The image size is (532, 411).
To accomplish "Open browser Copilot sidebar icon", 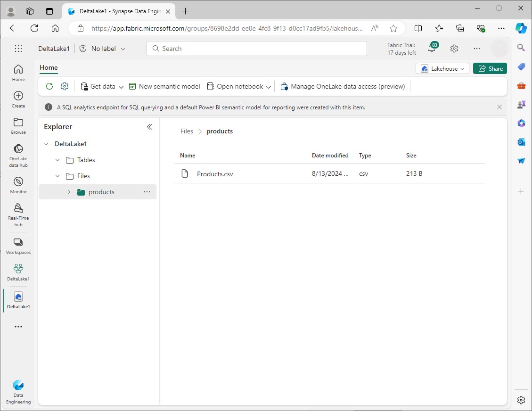I will (521, 28).
